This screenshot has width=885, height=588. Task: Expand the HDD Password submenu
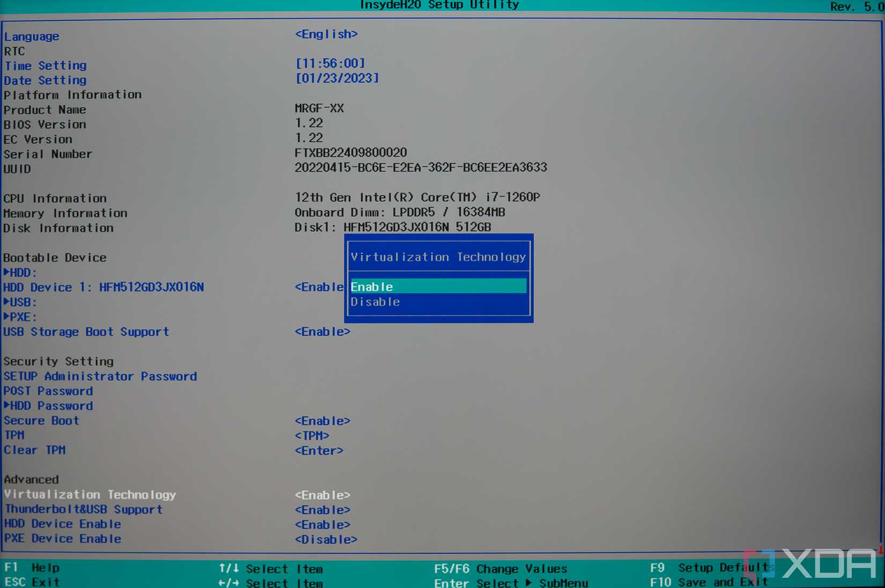coord(48,406)
